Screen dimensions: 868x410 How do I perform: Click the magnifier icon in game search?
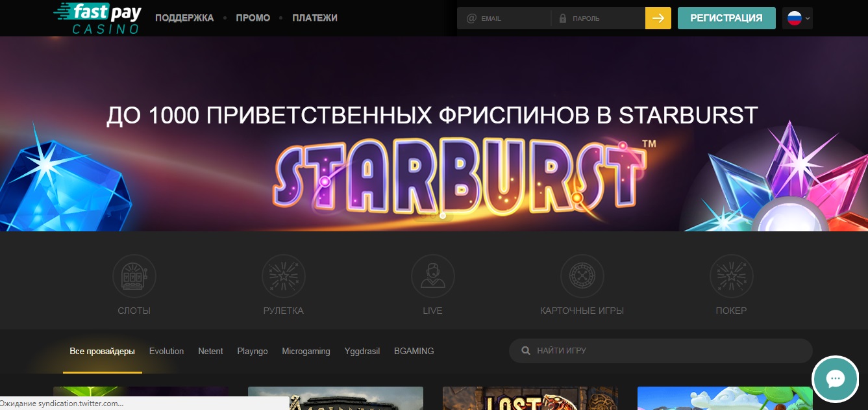pyautogui.click(x=527, y=351)
